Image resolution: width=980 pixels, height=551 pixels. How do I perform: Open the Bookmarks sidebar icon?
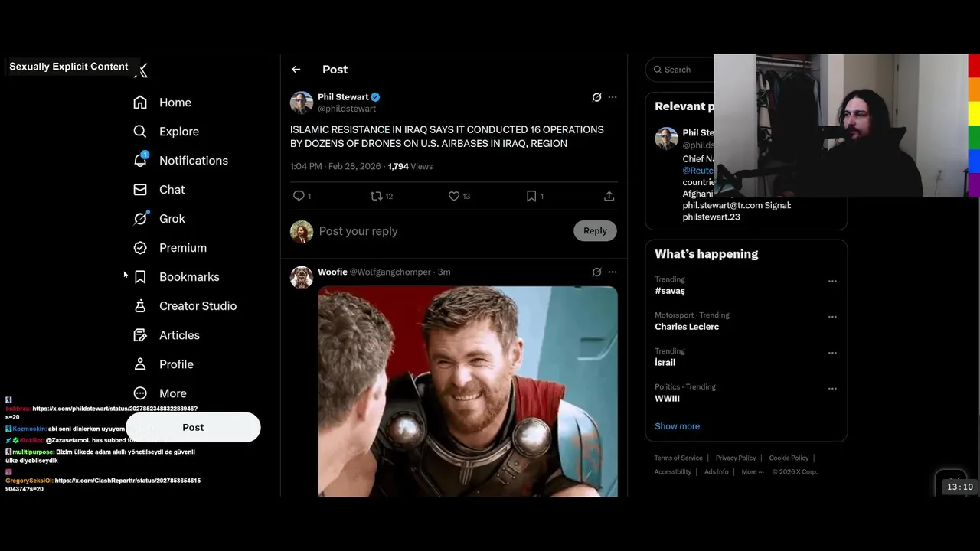click(x=140, y=277)
